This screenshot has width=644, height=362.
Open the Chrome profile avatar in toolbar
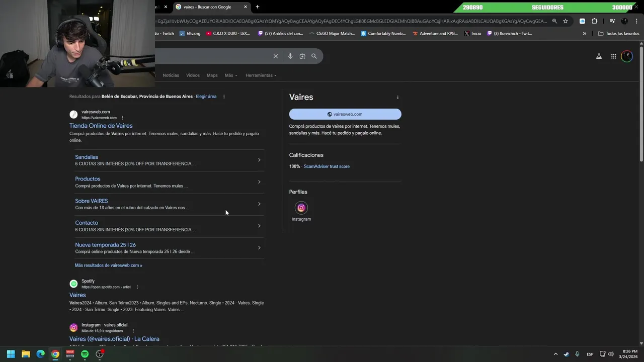624,21
